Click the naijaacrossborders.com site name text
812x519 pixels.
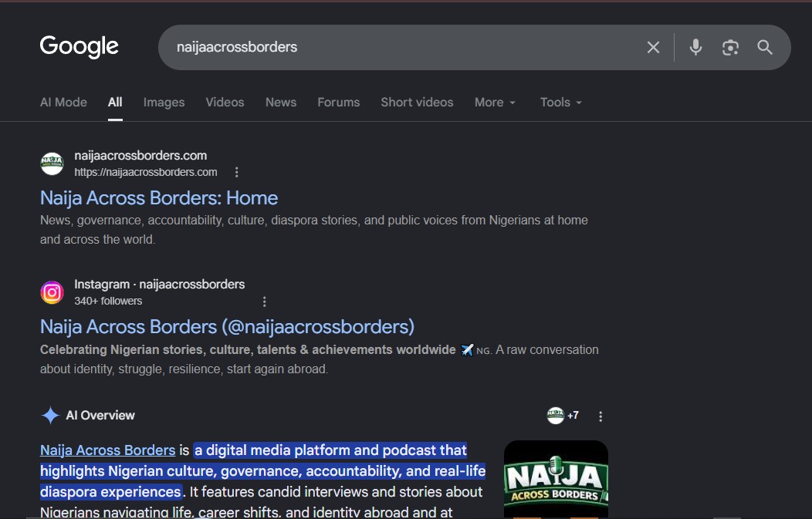tap(140, 155)
